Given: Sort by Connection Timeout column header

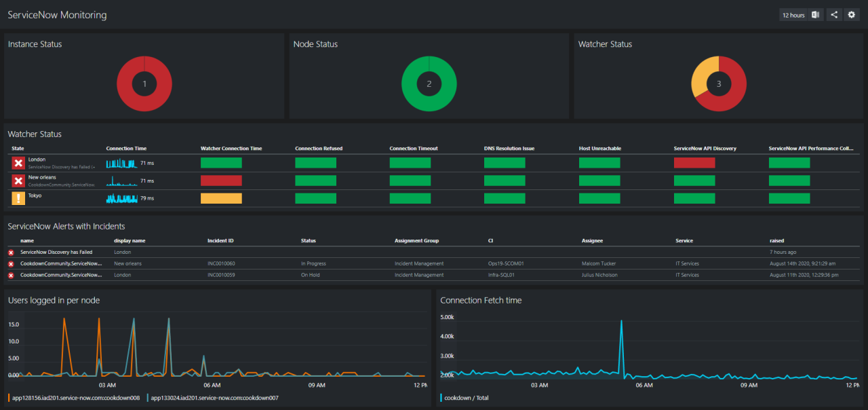Looking at the screenshot, I should [x=414, y=149].
